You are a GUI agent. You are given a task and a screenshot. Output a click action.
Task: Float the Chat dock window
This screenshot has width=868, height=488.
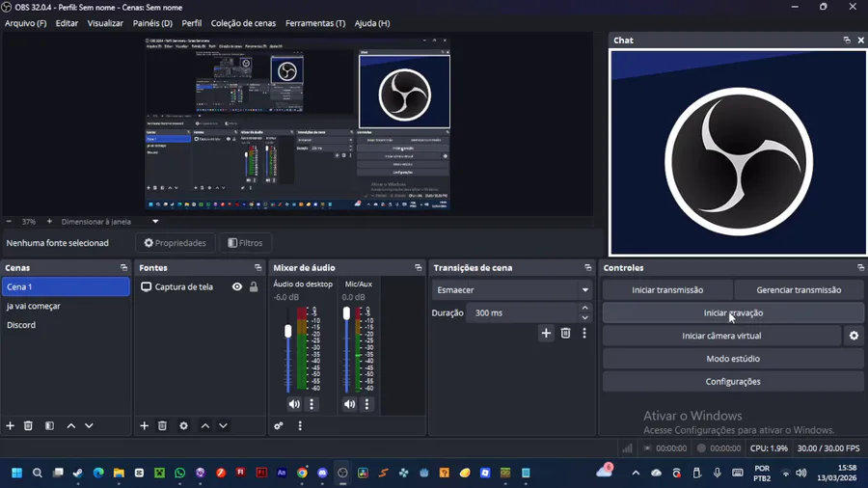coord(847,40)
